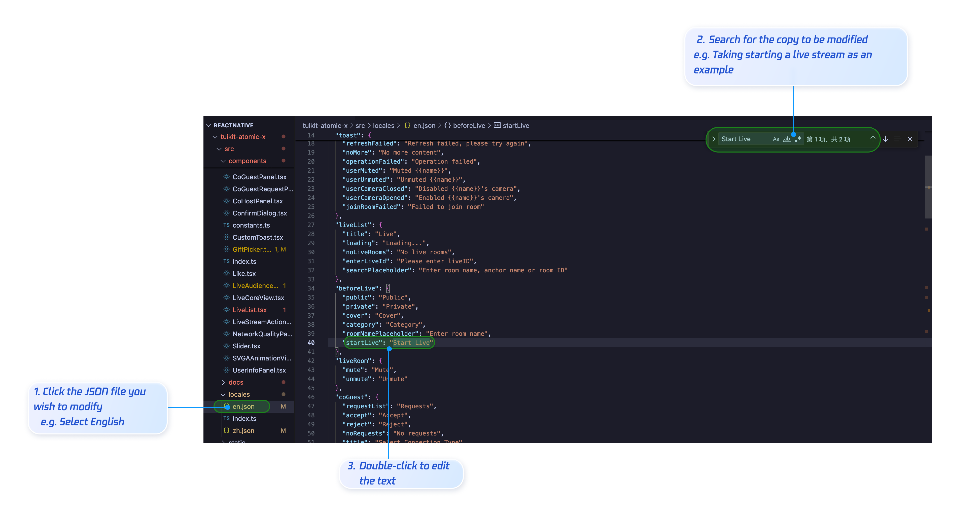Image resolution: width=980 pixels, height=516 pixels.
Task: Toggle Use Regular Expression in search
Action: [798, 139]
